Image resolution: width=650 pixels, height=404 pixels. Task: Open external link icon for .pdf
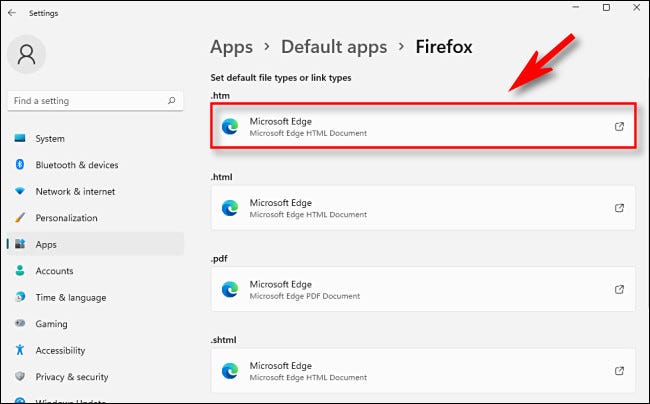coord(619,290)
